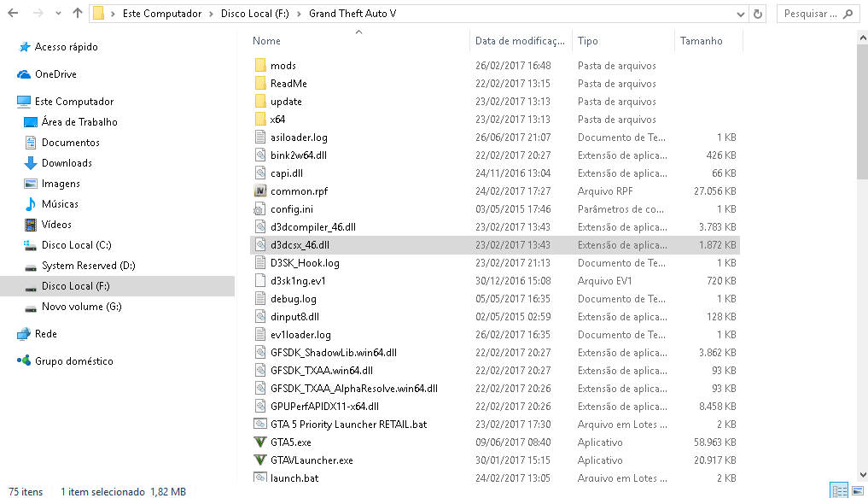
Task: Click Grand Theft Auto V breadcrumb
Action: pyautogui.click(x=352, y=14)
